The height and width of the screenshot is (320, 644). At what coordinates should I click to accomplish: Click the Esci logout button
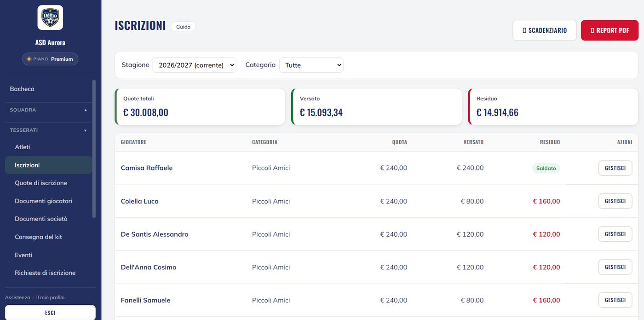pos(50,313)
